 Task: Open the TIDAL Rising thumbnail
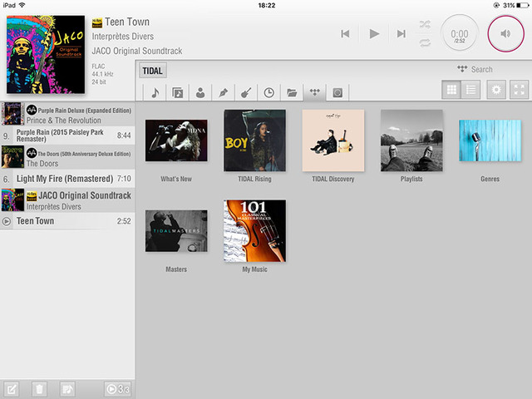click(254, 140)
